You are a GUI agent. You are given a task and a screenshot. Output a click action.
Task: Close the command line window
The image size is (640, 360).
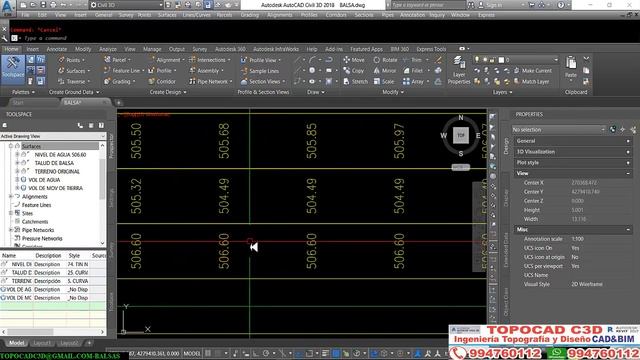4,29
